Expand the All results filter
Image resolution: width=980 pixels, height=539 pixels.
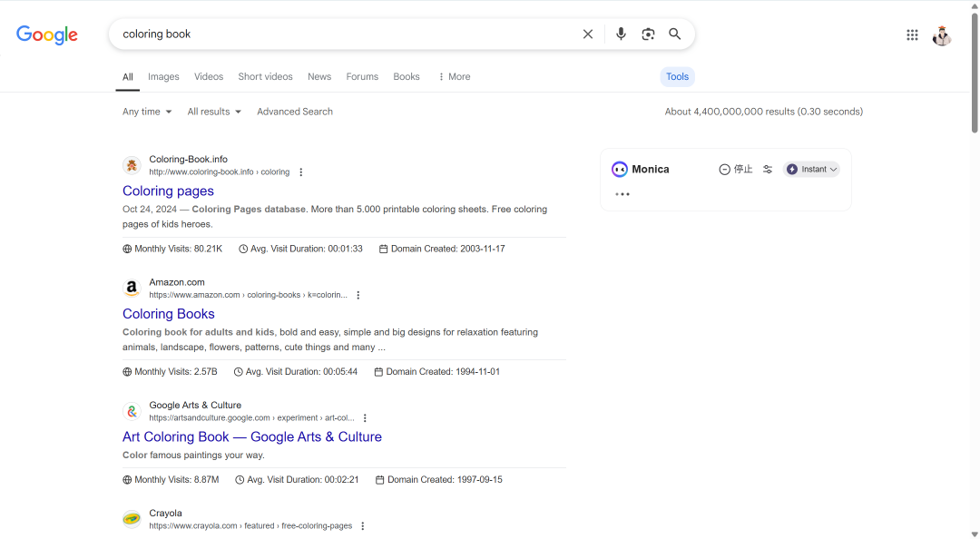[x=214, y=112]
